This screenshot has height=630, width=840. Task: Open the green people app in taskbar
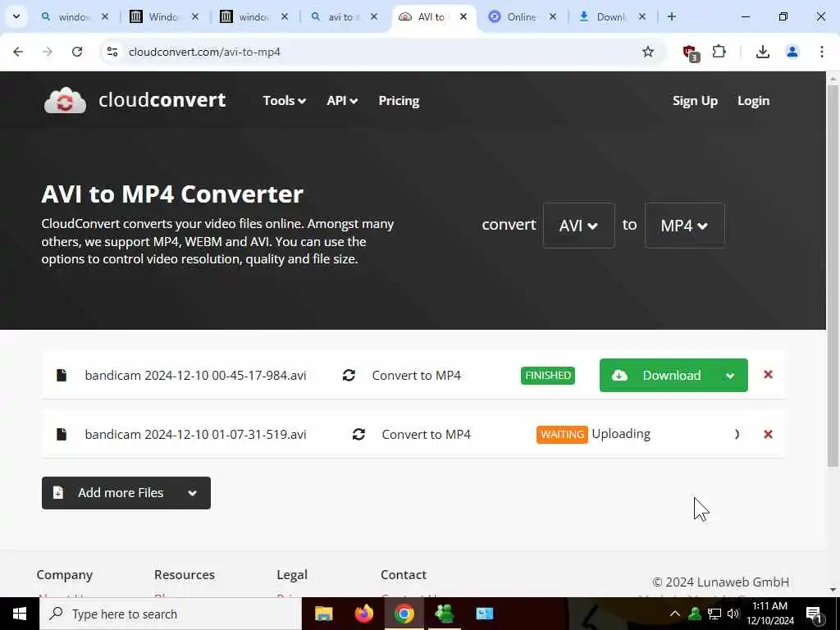(445, 614)
